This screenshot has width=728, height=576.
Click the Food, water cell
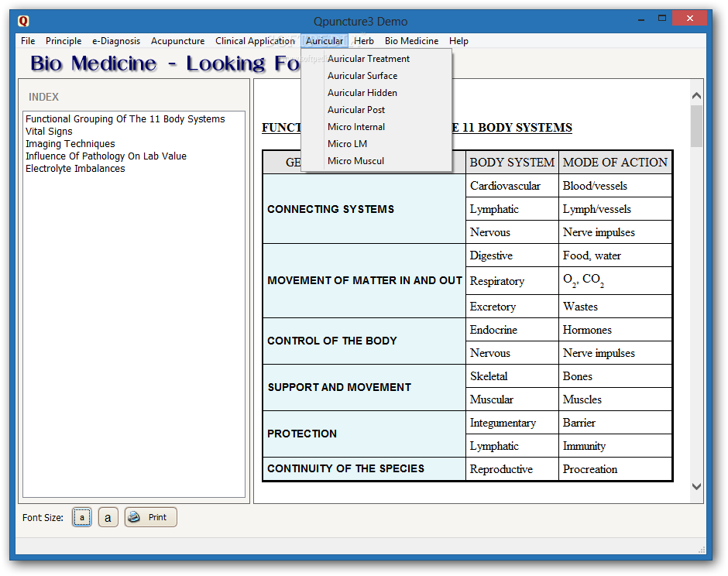click(615, 255)
